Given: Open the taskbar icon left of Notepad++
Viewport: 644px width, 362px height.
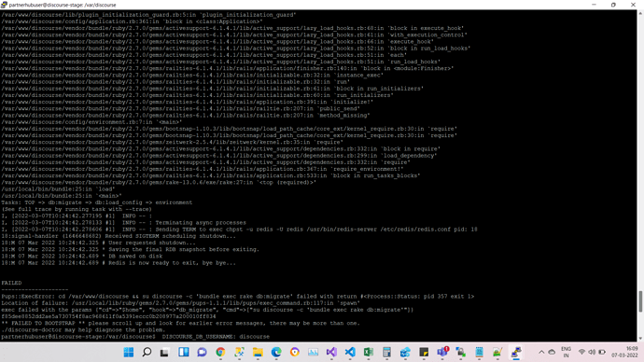Looking at the screenshot, I should [480, 352].
